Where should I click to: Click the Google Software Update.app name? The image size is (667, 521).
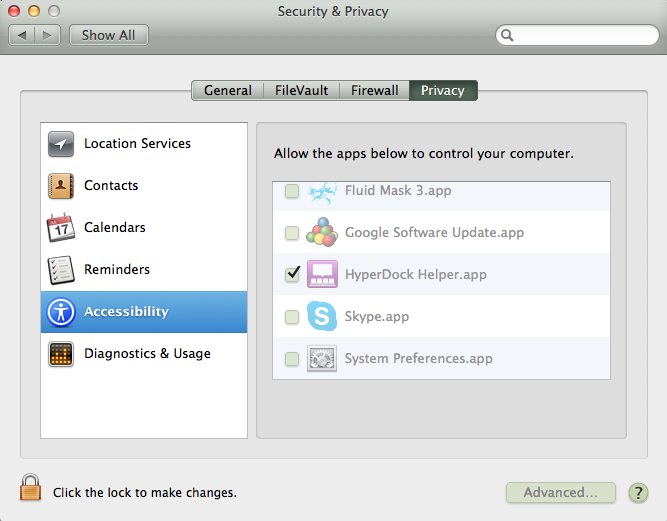pyautogui.click(x=434, y=233)
